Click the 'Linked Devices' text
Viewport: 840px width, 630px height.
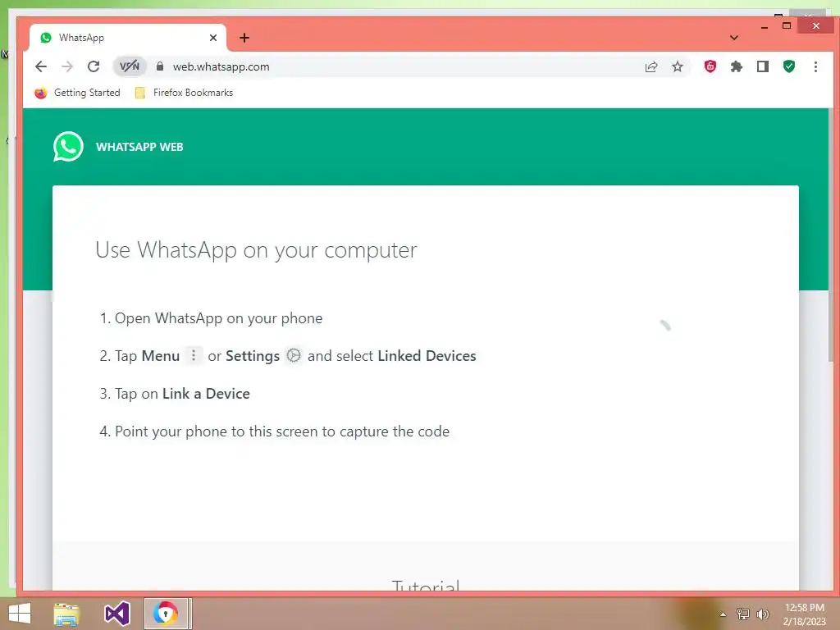point(427,356)
